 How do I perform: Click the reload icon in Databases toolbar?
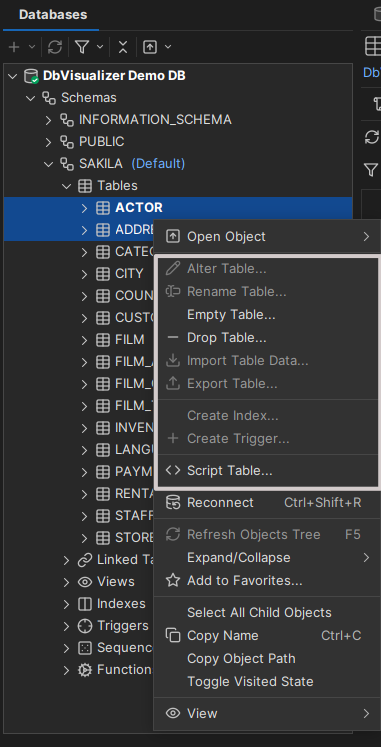[x=55, y=47]
